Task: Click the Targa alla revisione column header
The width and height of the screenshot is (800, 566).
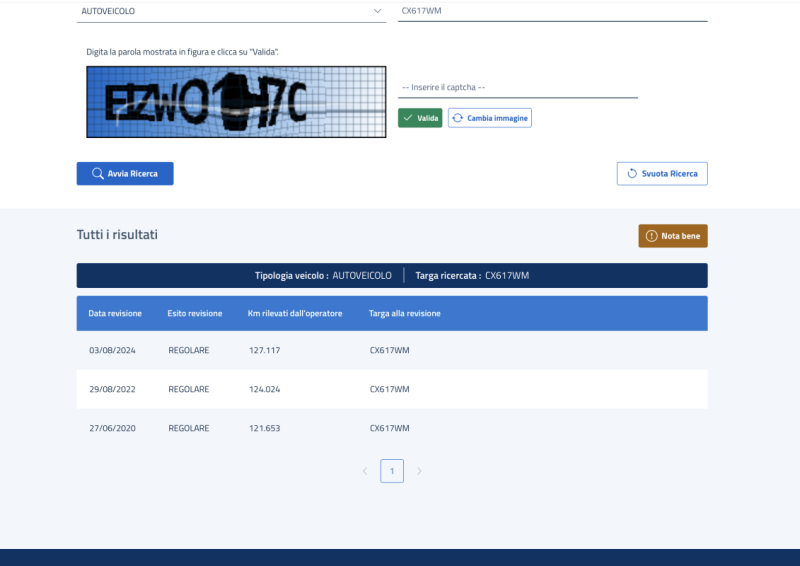Action: tap(405, 313)
